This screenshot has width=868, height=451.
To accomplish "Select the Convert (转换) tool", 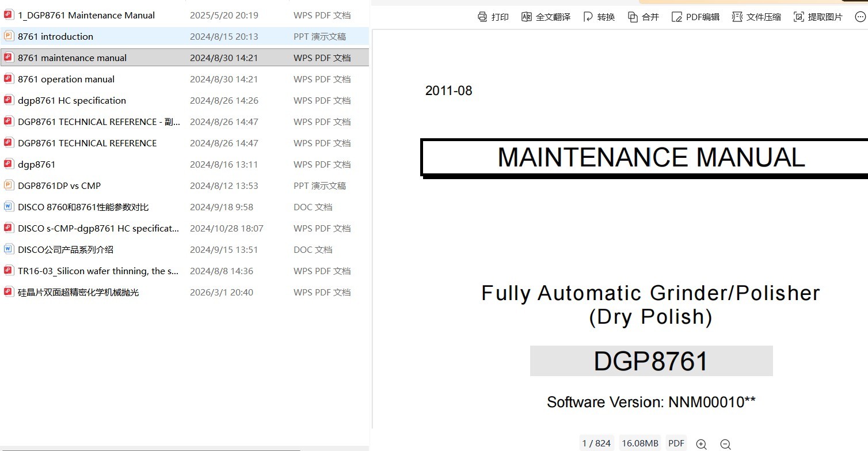I will [x=599, y=17].
